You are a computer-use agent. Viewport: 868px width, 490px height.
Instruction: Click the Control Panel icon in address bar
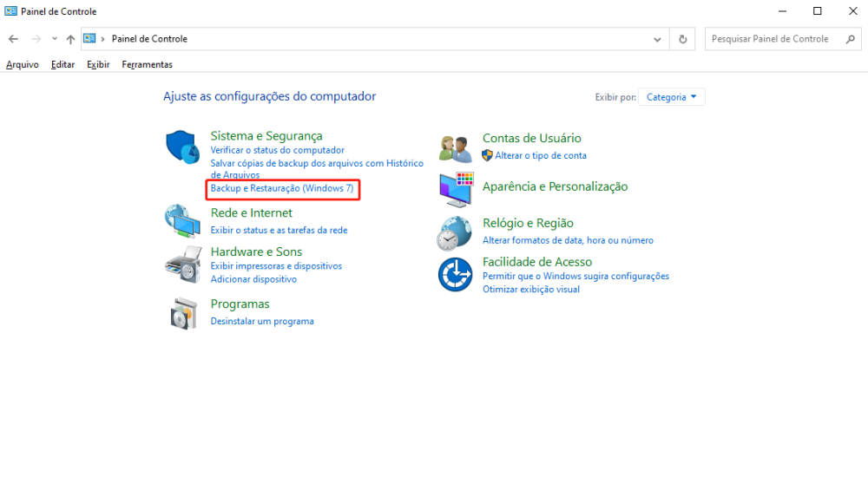89,38
